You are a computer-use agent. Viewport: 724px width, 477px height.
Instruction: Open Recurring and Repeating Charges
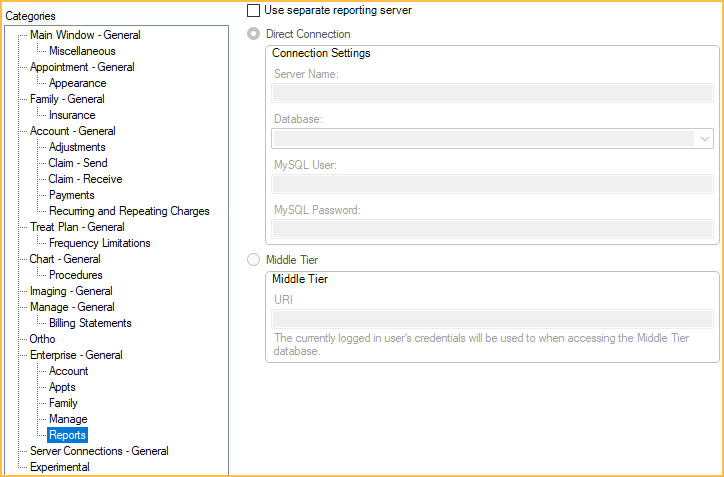pyautogui.click(x=129, y=211)
